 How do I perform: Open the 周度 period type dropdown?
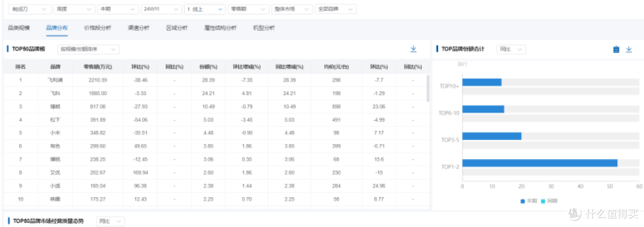(74, 9)
